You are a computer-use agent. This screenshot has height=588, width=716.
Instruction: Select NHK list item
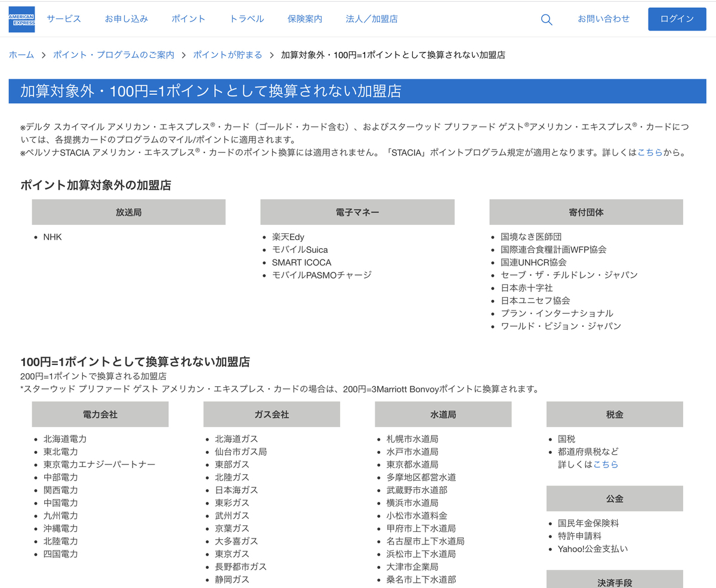53,237
